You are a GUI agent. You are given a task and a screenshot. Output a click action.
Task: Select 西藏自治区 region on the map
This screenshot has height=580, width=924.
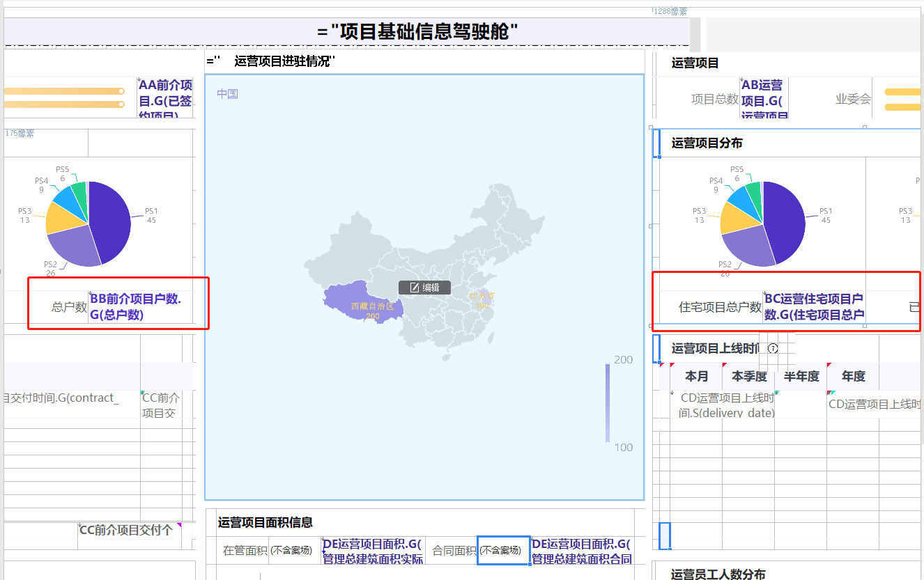361,303
